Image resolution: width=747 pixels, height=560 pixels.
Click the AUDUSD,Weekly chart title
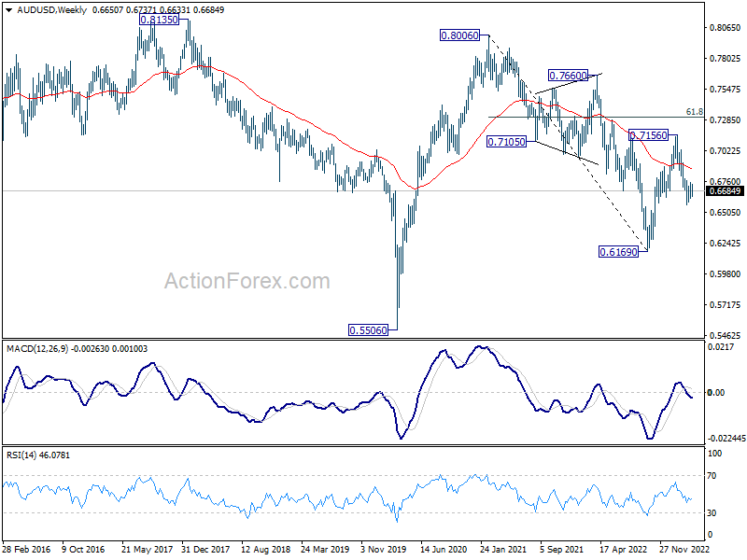pos(52,10)
